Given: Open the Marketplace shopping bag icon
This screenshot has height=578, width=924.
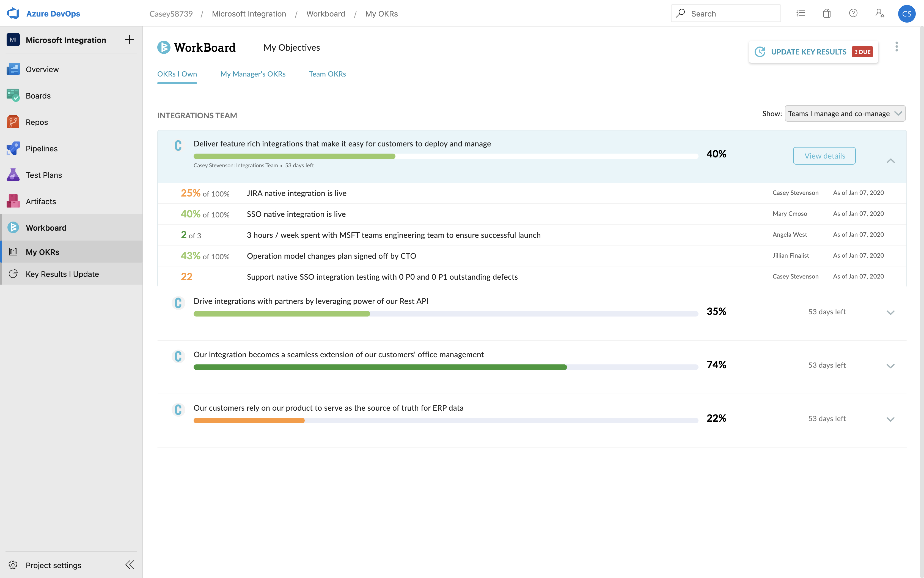Looking at the screenshot, I should pos(827,13).
